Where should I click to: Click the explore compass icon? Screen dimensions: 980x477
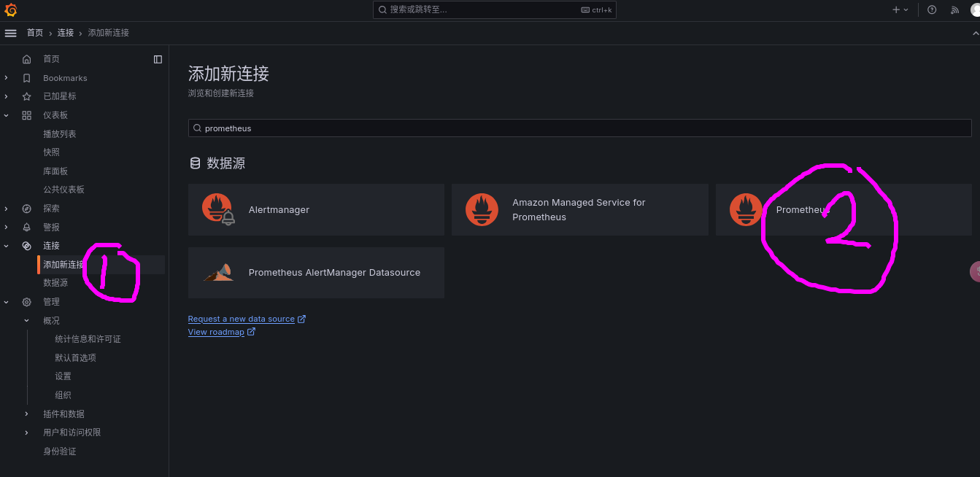click(27, 209)
